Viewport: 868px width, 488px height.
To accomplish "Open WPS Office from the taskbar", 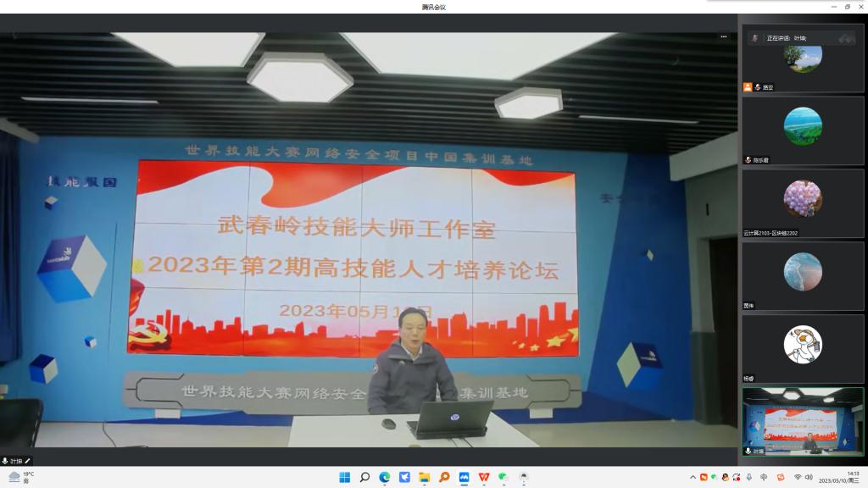I will pos(483,477).
